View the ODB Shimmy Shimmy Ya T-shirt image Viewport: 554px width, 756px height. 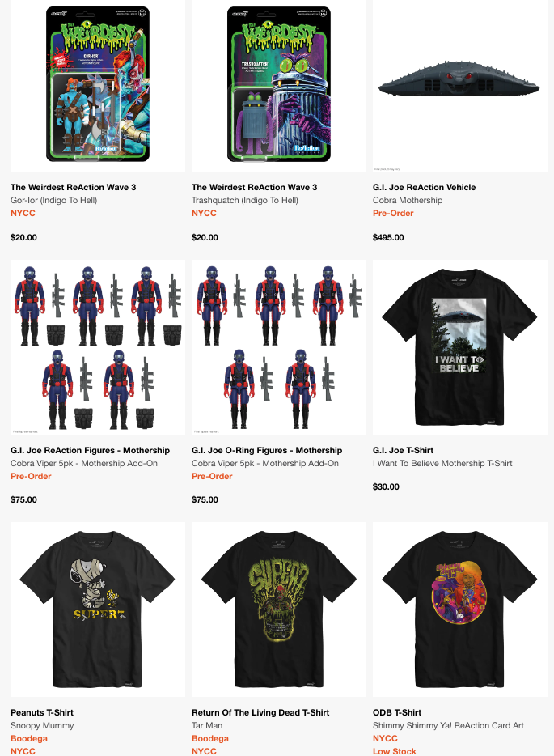click(x=460, y=609)
